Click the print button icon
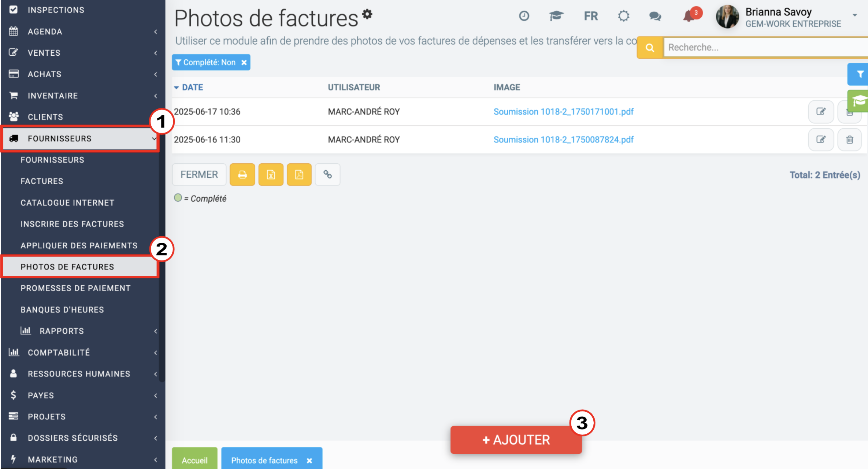Screen dimensions: 868x471 [242, 175]
